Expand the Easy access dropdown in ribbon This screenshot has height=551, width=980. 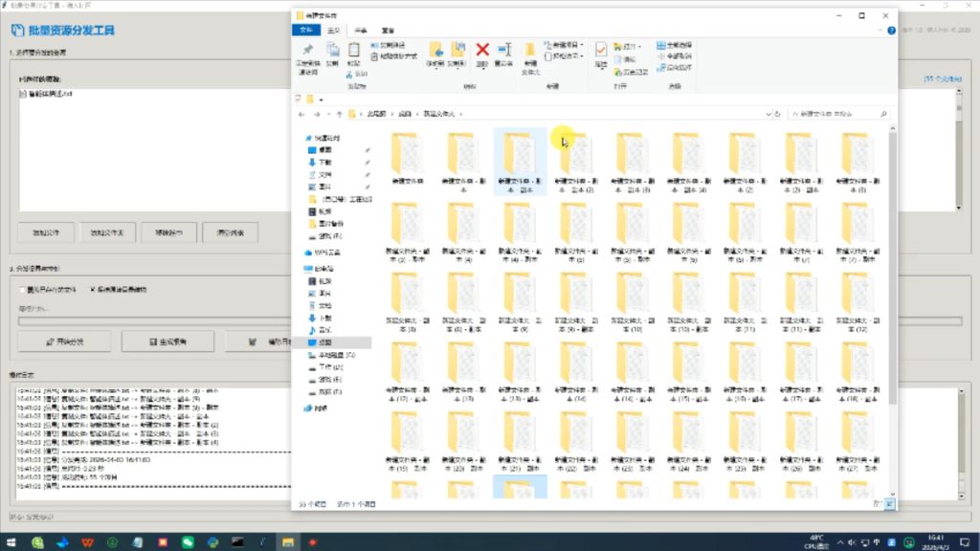(x=567, y=55)
